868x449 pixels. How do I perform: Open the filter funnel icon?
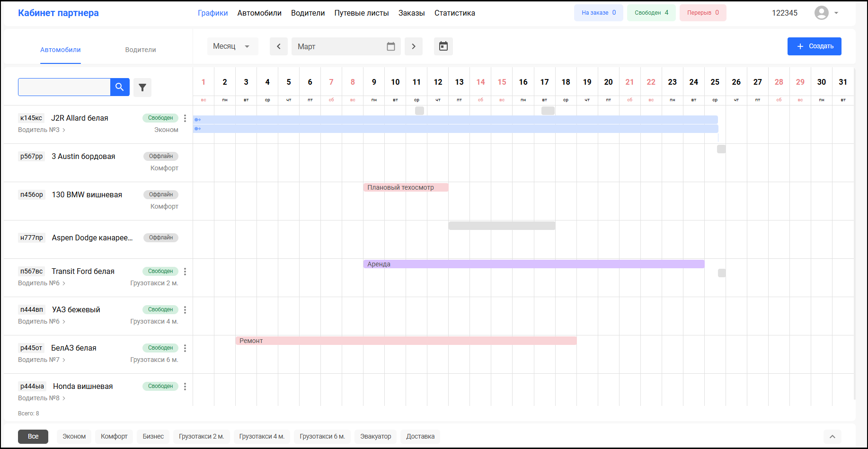[142, 88]
